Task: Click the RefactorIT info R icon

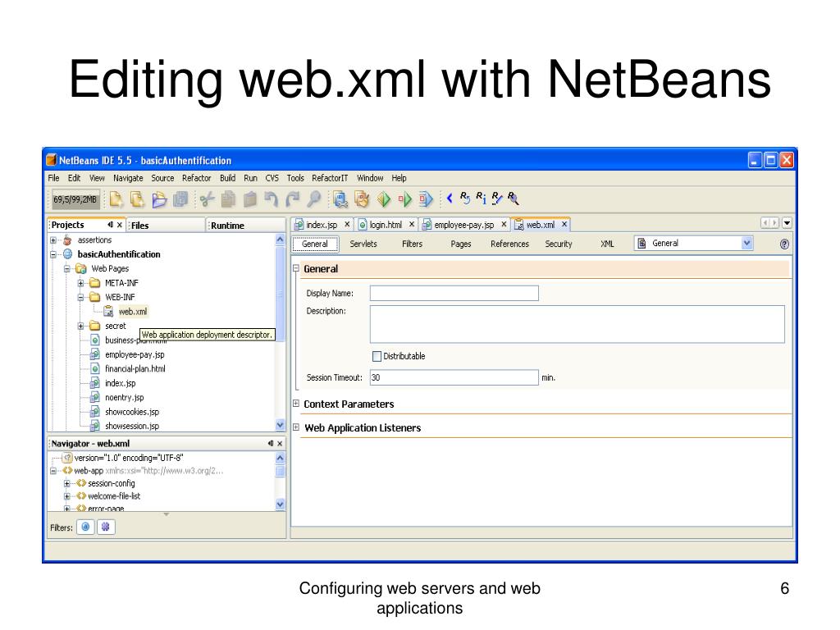Action: pos(481,199)
